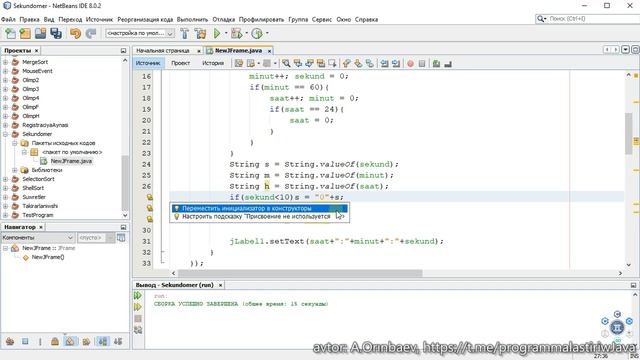This screenshot has height=360, width=640.
Task: Click the editor horizontal scrollbar
Action: pos(300,273)
